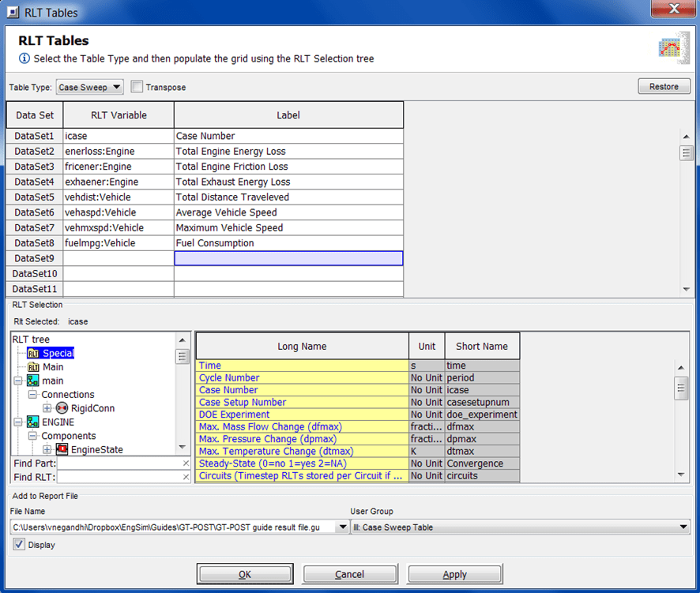Click the empty DataSet9 Label cell
The height and width of the screenshot is (593, 700).
(x=288, y=258)
